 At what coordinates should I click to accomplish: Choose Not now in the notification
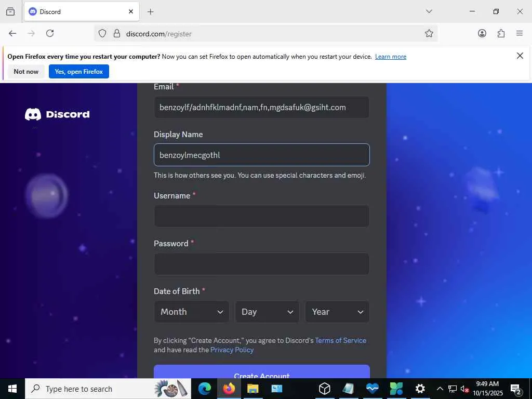(x=26, y=72)
